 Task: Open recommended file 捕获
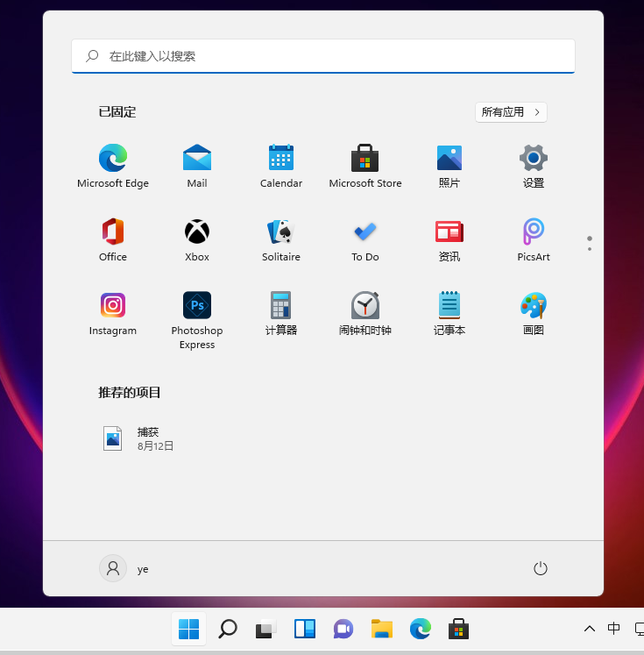click(140, 438)
